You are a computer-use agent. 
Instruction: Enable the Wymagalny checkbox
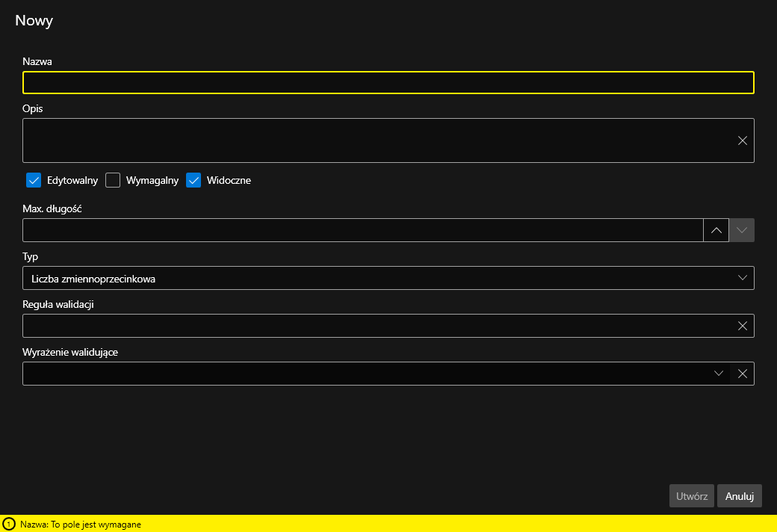point(113,180)
